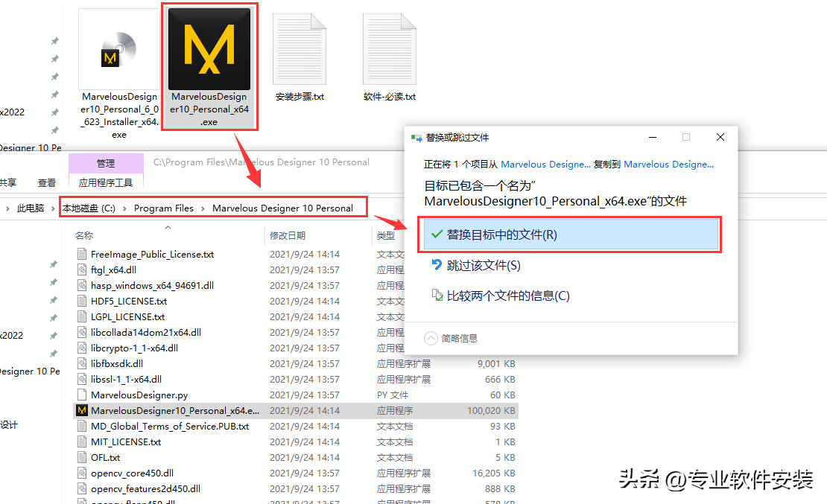The height and width of the screenshot is (504, 827).
Task: Click the opencv_core450.dll file icon
Action: 82,473
